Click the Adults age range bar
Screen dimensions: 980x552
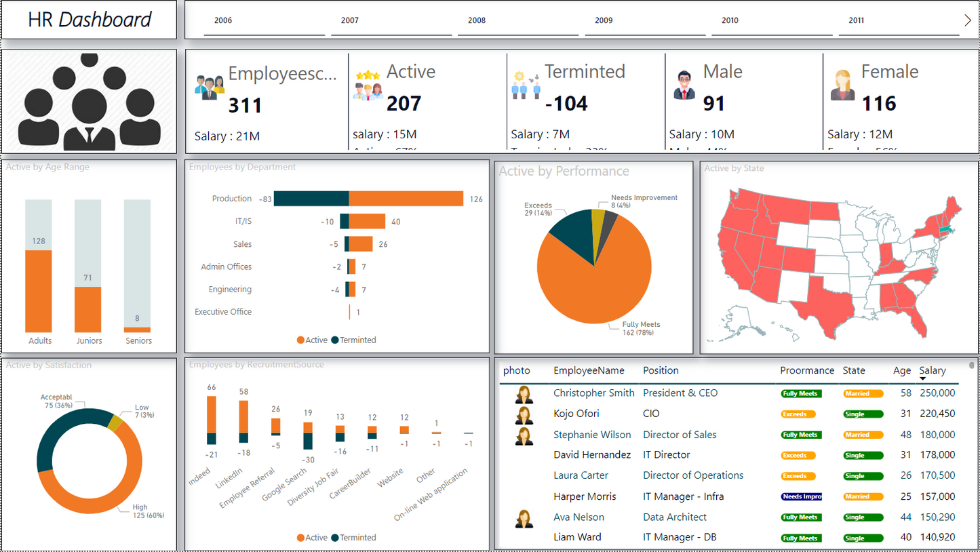(39, 290)
